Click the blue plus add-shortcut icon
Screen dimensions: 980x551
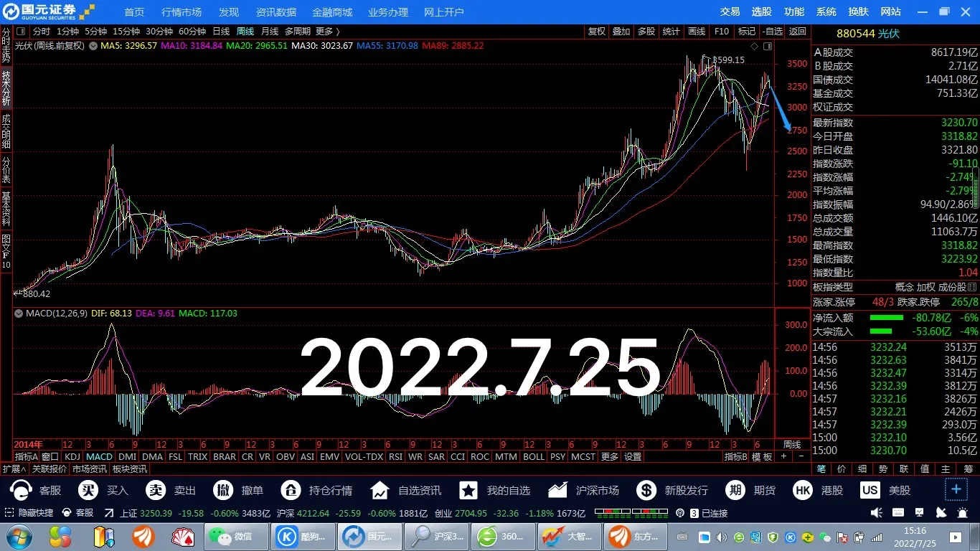pos(956,491)
